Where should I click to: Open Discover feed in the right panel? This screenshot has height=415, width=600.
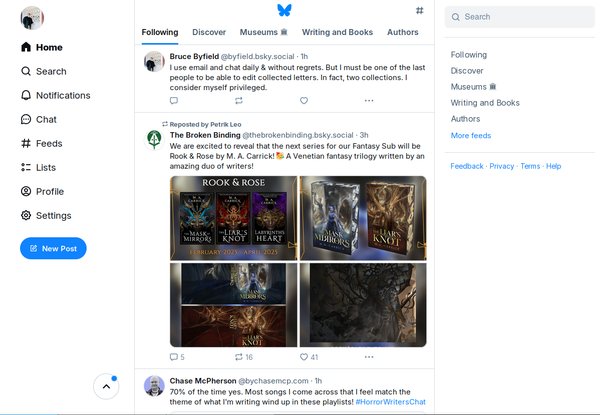tap(467, 71)
